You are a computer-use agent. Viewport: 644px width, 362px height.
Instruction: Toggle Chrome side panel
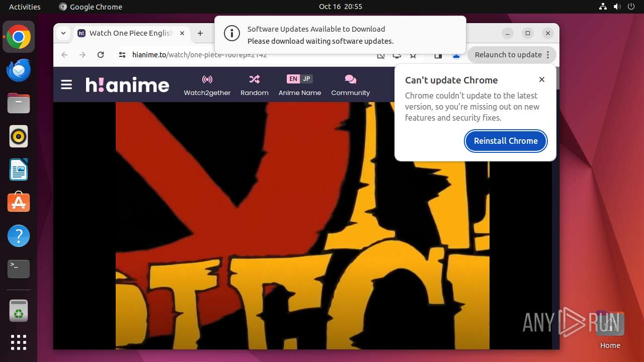pyautogui.click(x=438, y=56)
